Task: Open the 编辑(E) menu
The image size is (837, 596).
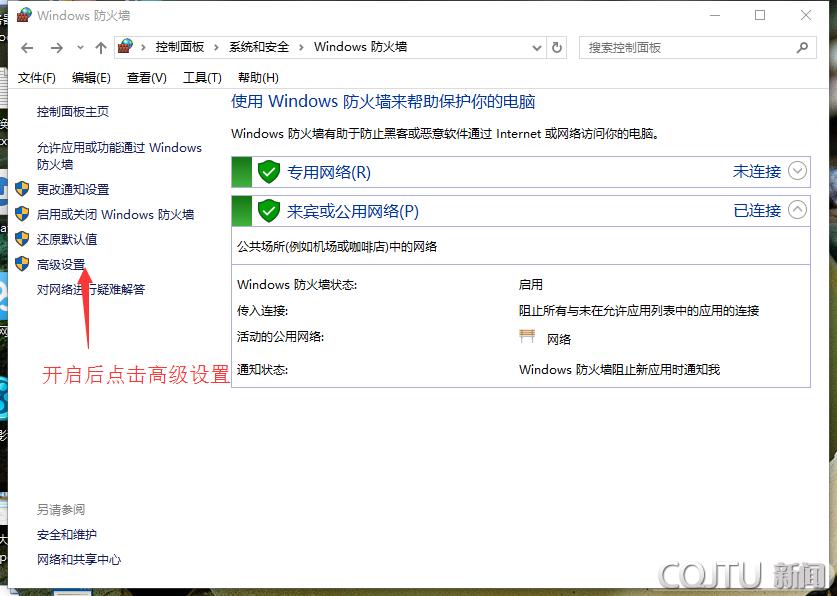Action: (91, 78)
